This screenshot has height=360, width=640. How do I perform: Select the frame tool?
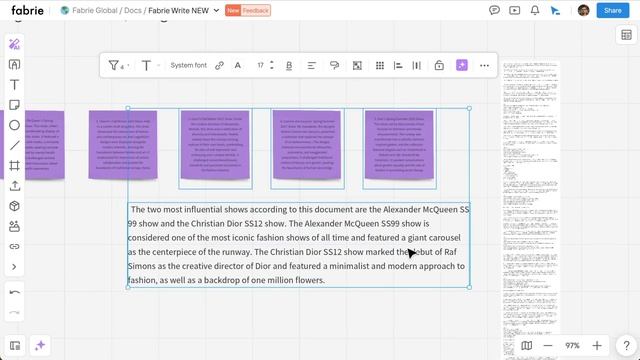tap(14, 166)
